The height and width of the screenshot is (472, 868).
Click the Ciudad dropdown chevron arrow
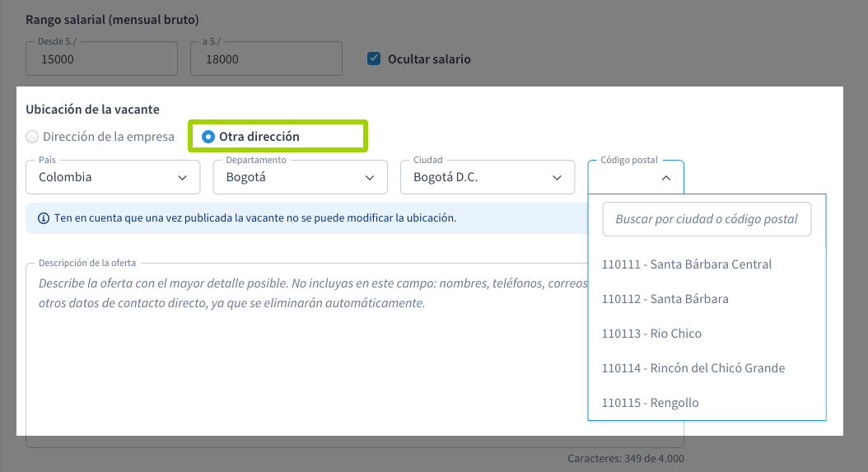tap(557, 177)
